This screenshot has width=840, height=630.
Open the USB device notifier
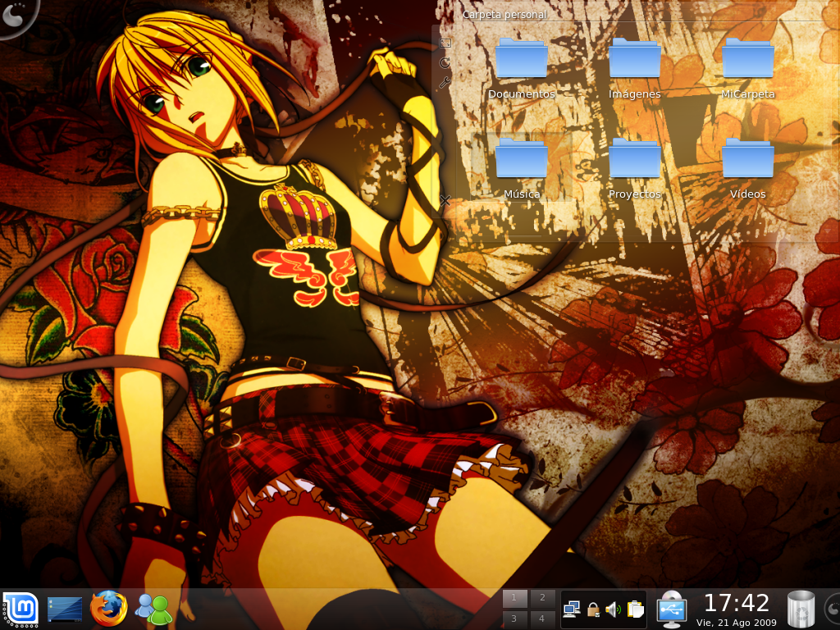672,609
